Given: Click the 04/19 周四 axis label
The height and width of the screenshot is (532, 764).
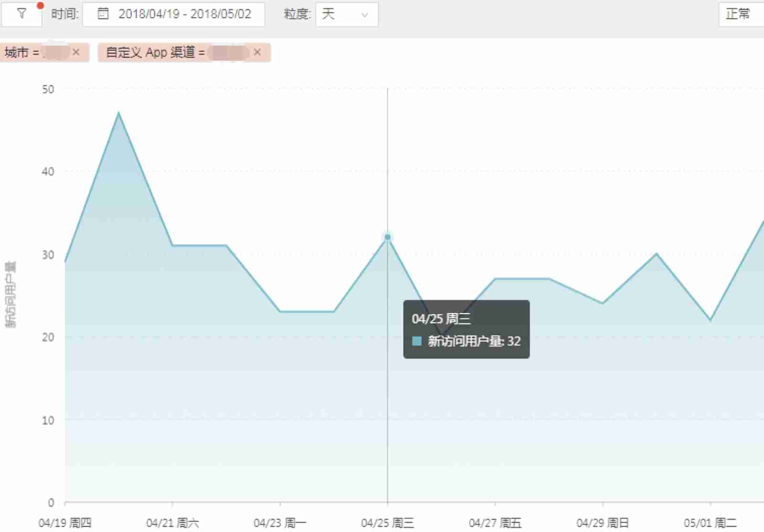Looking at the screenshot, I should [65, 523].
